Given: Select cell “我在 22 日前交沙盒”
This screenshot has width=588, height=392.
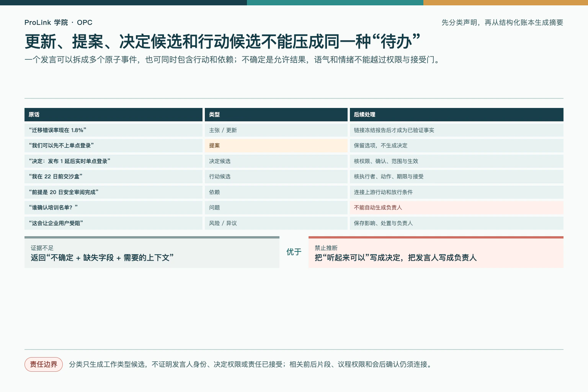Looking at the screenshot, I should tap(113, 176).
